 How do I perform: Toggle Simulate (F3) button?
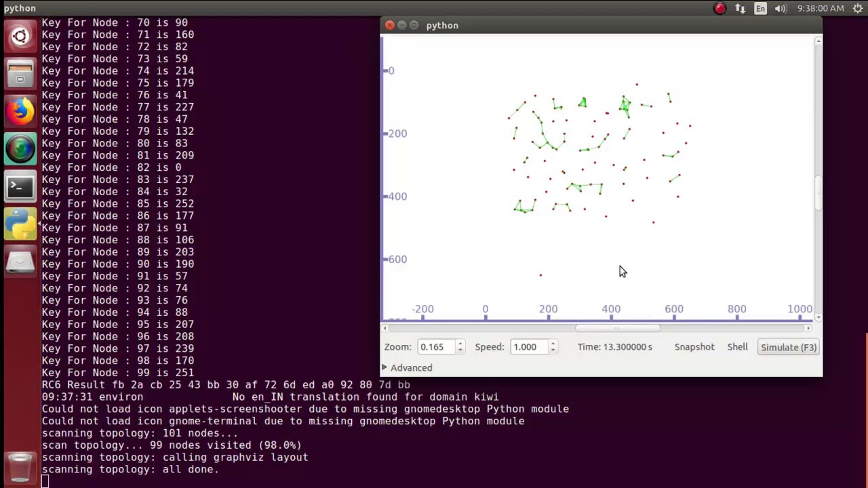coord(789,347)
